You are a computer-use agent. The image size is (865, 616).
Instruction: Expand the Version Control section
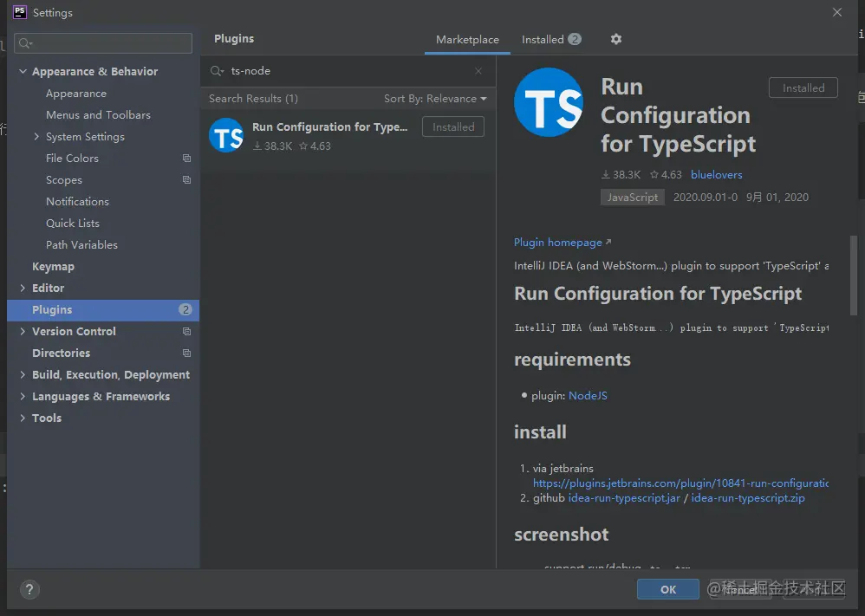click(x=23, y=331)
